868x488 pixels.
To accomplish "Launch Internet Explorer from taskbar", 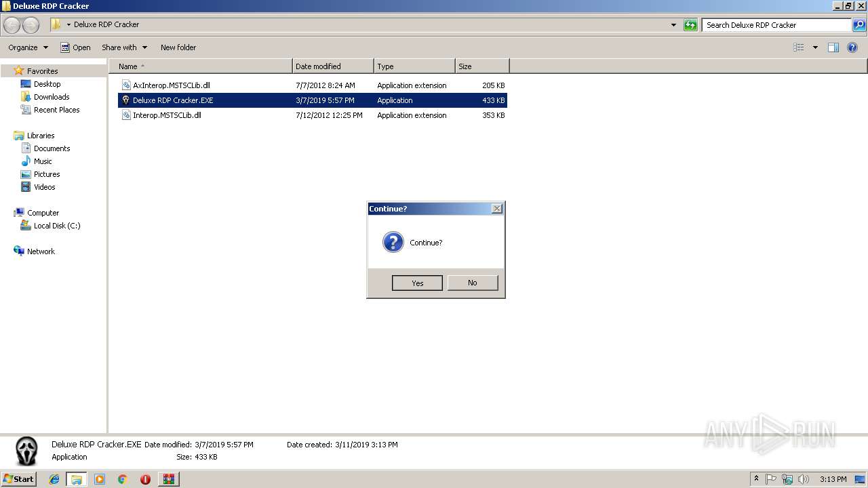I will click(54, 479).
